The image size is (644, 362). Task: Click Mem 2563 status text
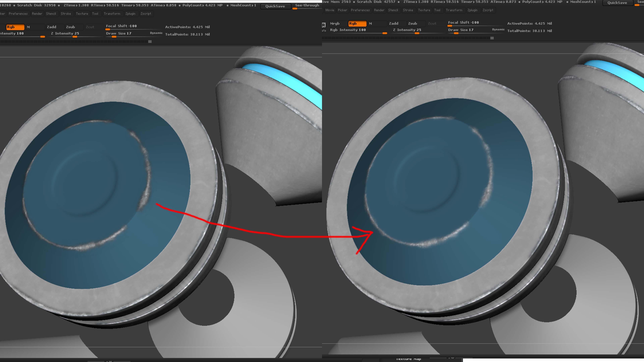click(341, 2)
